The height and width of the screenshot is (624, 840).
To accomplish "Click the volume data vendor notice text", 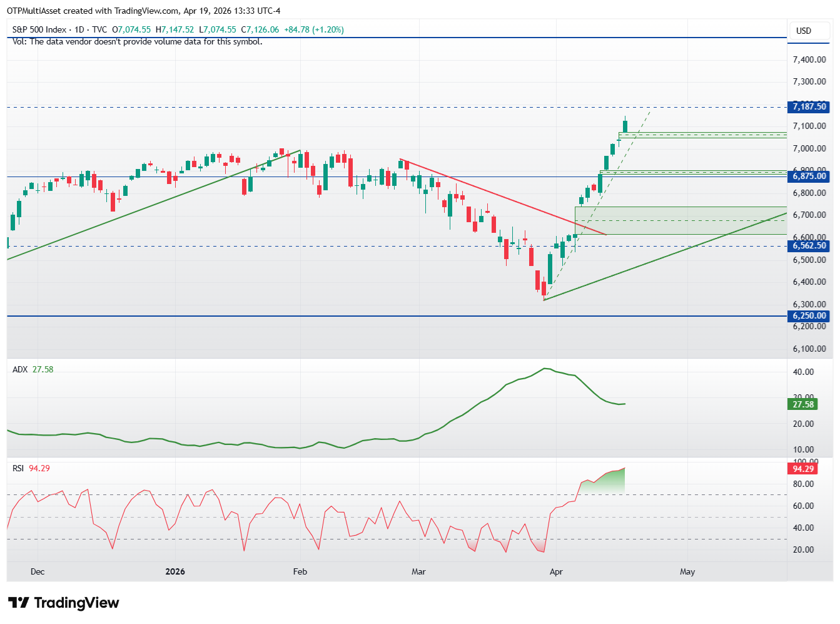I will click(137, 41).
